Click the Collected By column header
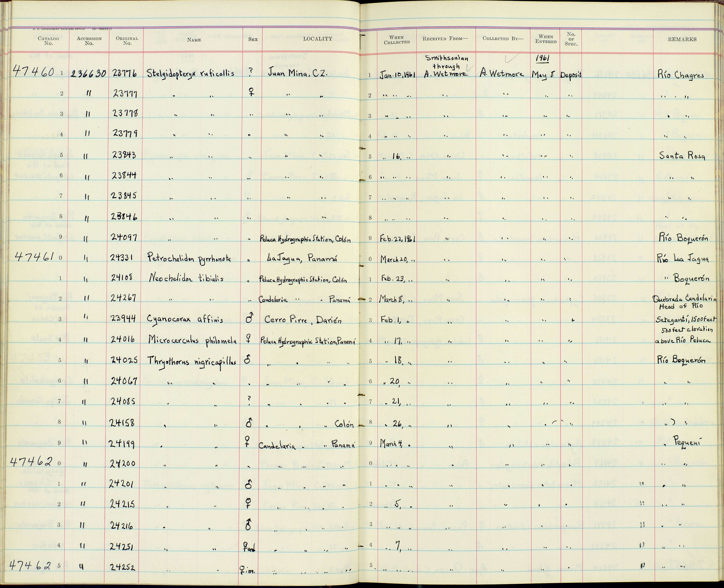This screenshot has width=724, height=588. click(x=503, y=39)
